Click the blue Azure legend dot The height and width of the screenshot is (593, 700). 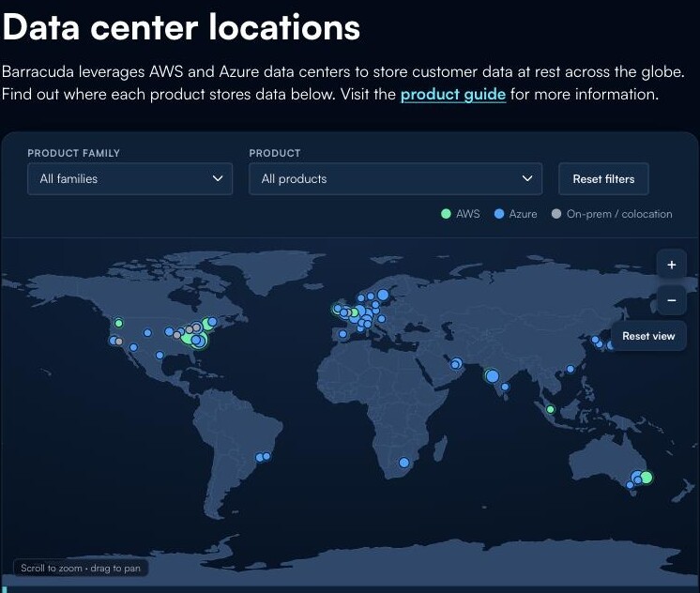pyautogui.click(x=499, y=214)
